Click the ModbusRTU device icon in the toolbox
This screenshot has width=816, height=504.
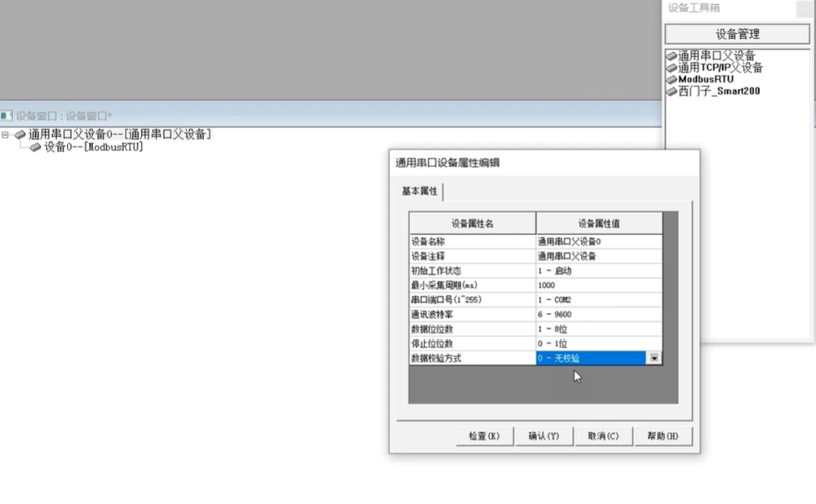[x=672, y=80]
